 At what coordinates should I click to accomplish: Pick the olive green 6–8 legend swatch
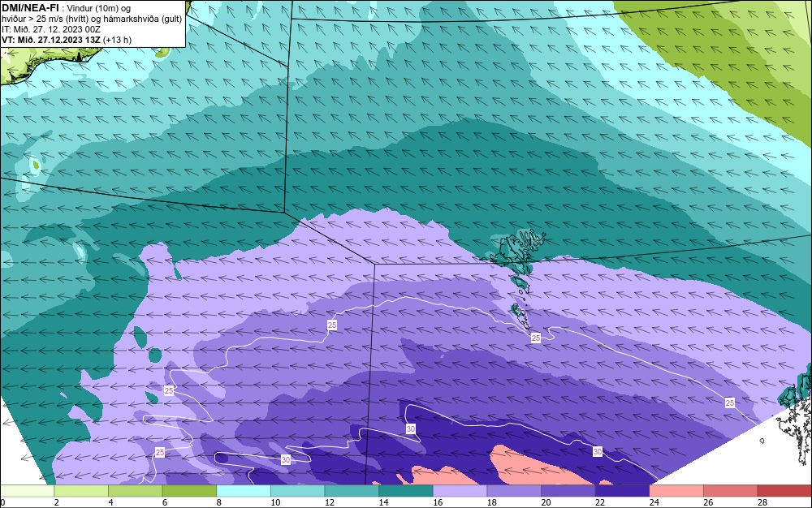click(189, 491)
